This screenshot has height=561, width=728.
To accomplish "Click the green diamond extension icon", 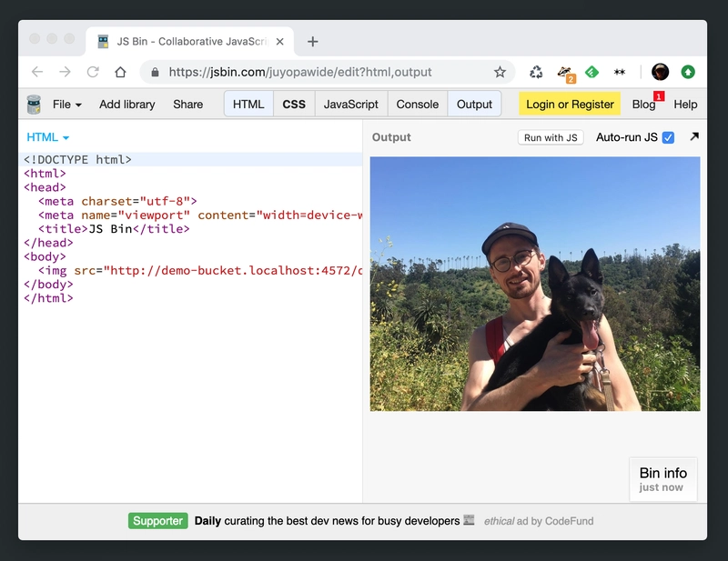I will tap(591, 72).
